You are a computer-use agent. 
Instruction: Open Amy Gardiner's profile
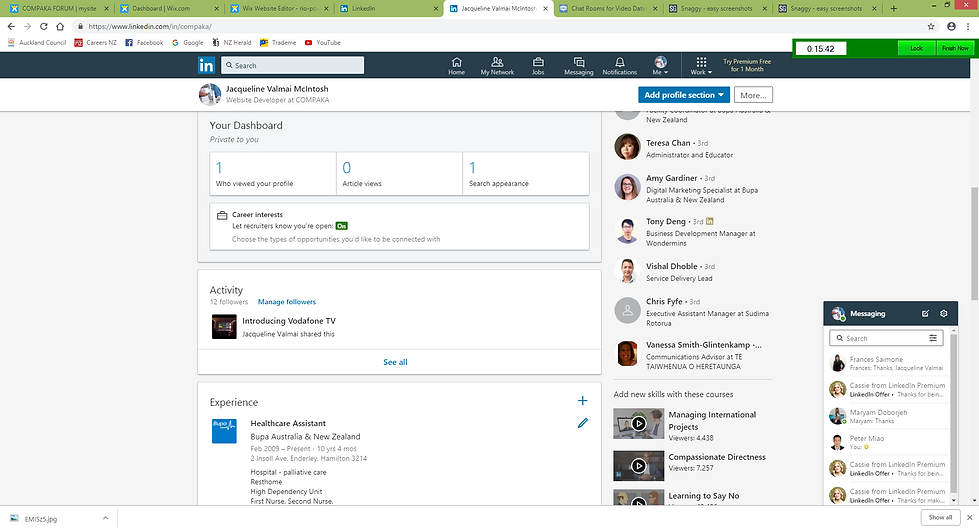[671, 178]
